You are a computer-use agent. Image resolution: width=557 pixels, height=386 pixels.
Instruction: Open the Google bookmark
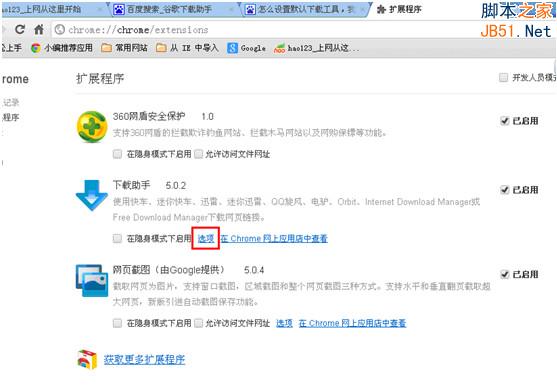(x=246, y=48)
